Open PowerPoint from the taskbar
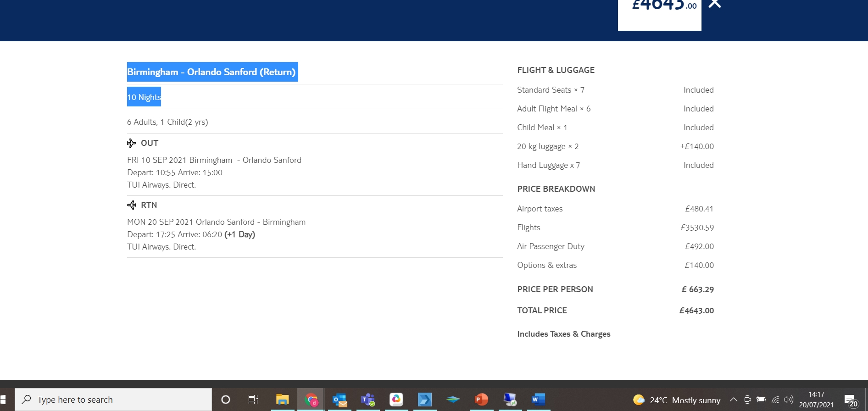This screenshot has height=411, width=868. (481, 400)
